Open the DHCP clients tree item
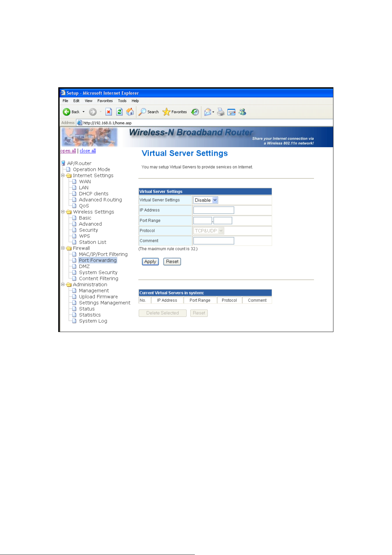392x555 pixels. pos(93,194)
